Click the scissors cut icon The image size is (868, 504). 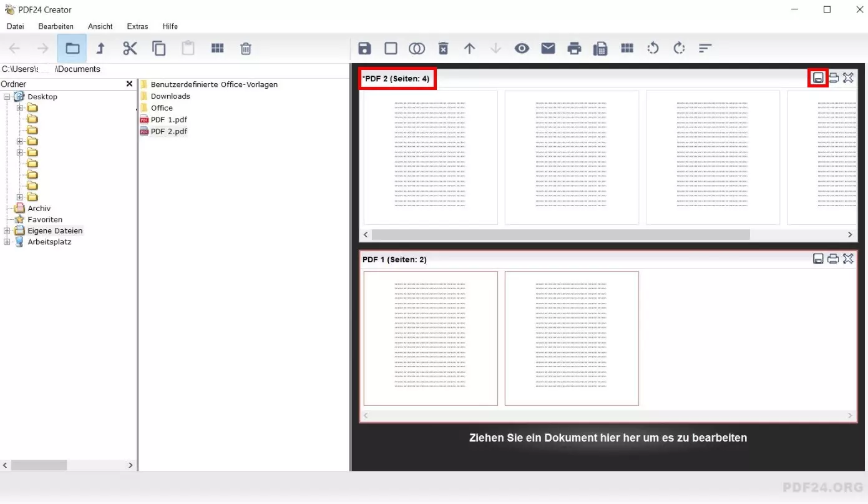(130, 49)
